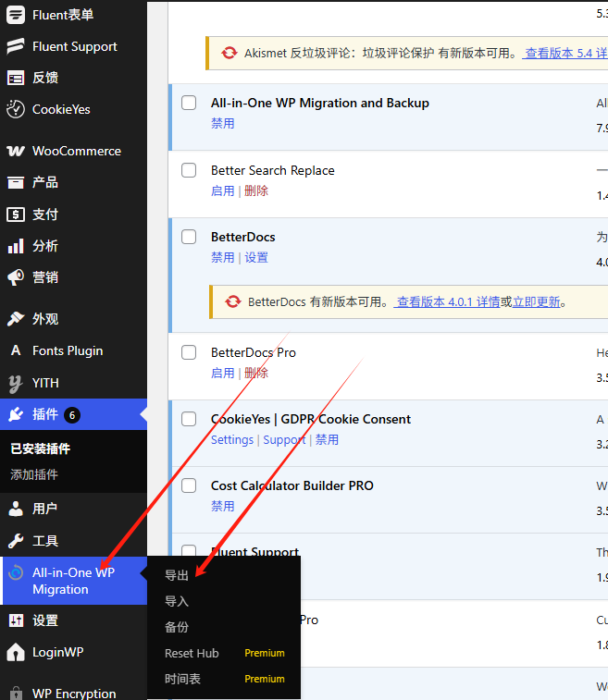Click the 工具 wrench icon

coord(16,541)
